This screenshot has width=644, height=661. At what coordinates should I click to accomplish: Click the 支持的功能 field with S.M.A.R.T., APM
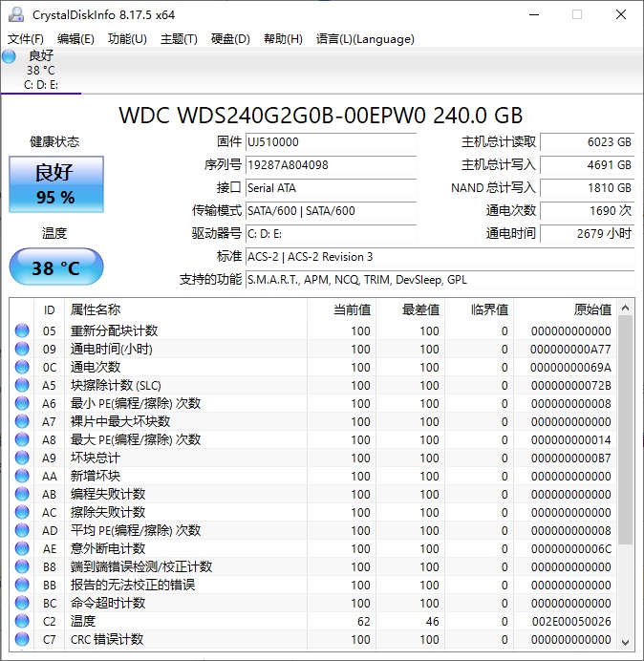pyautogui.click(x=440, y=280)
